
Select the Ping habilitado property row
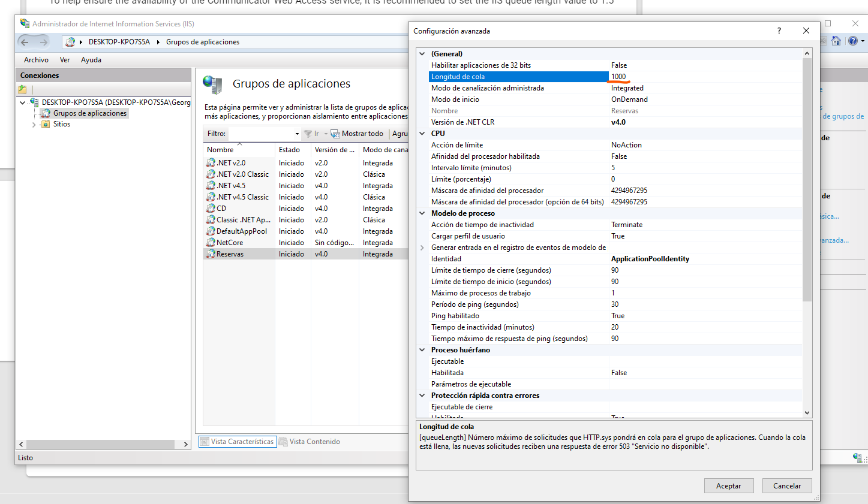click(615, 316)
